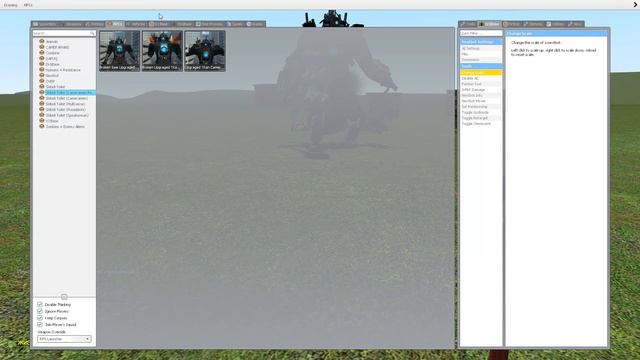Toggle the Disable Thinking checkbox
This screenshot has height=360, width=640.
click(x=40, y=304)
